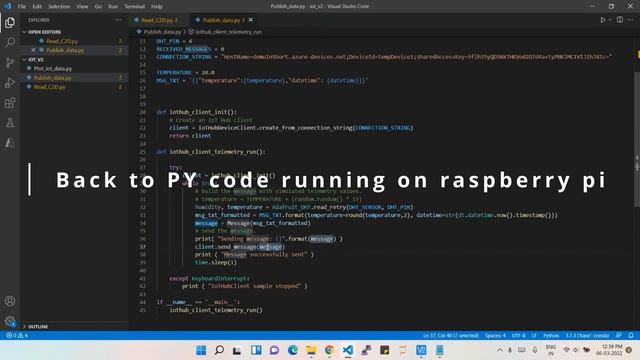Open Publish_data.py in IOT_V2 folder
Viewport: 640px width, 360px height.
pos(53,78)
